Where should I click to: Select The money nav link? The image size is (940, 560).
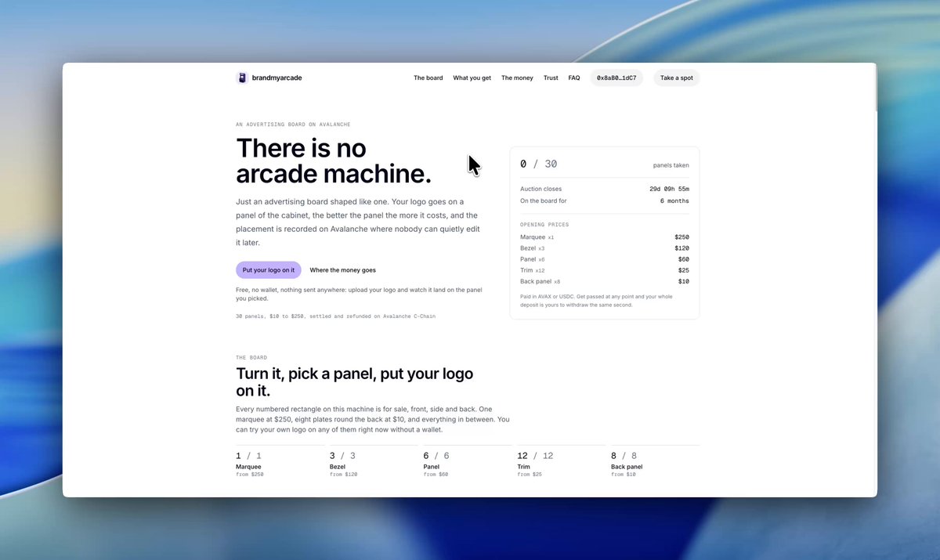click(x=517, y=78)
